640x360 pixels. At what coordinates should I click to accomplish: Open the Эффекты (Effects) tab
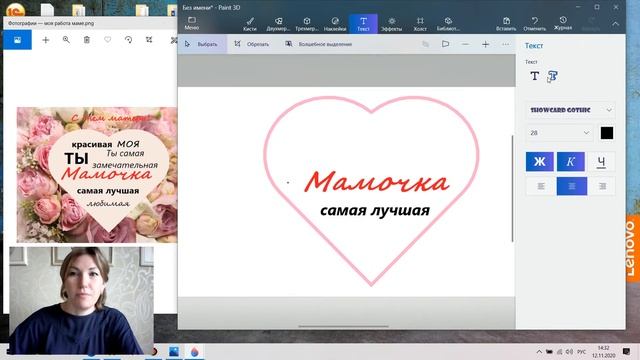tap(391, 24)
